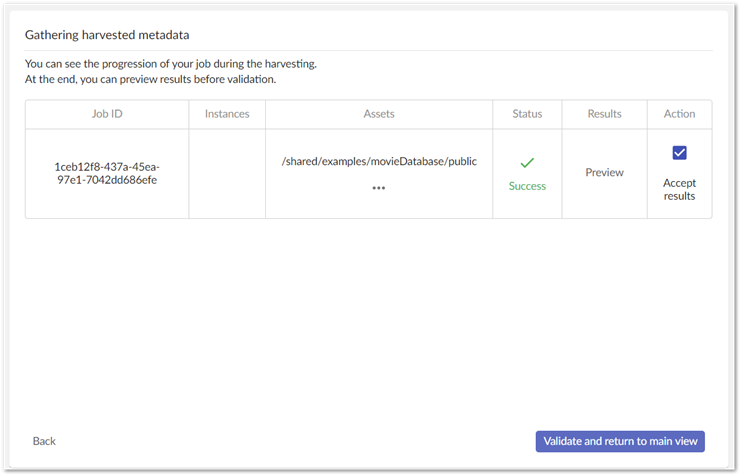Click the Job ID column header
Viewport: 740px width, 475px height.
(x=107, y=114)
